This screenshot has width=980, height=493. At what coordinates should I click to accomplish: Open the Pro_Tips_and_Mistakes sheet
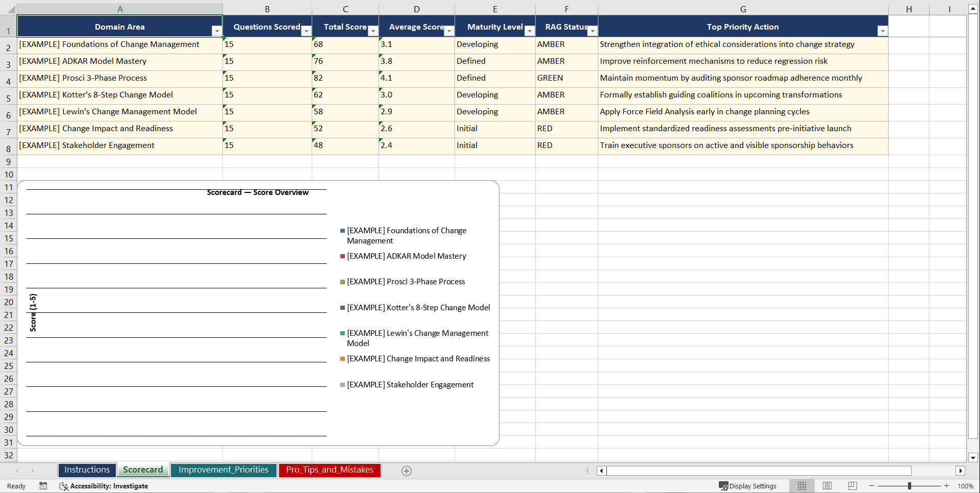[329, 470]
